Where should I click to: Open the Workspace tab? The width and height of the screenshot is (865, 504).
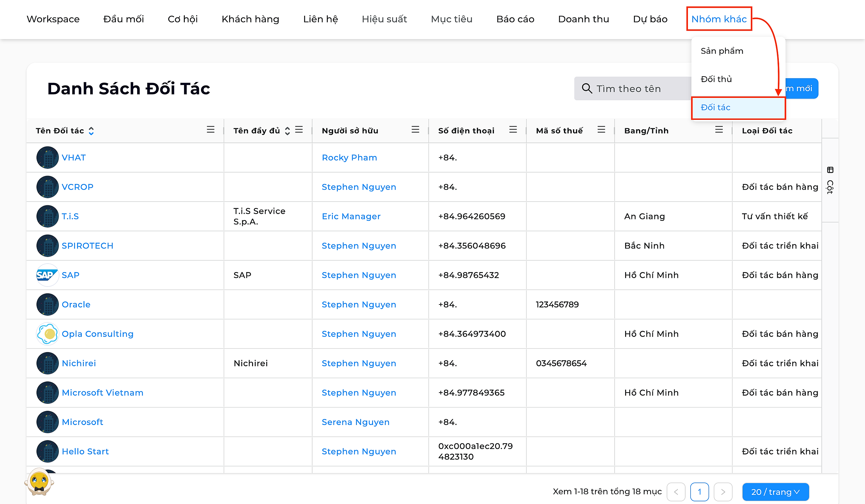[x=53, y=19]
